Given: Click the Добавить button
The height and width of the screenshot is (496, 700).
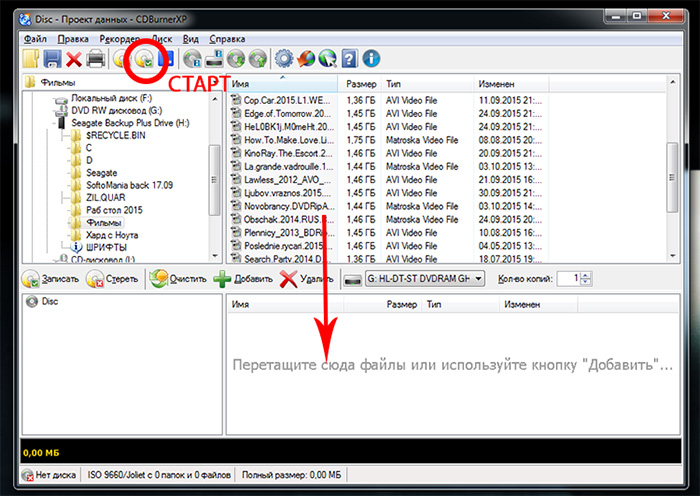Looking at the screenshot, I should click(x=243, y=279).
